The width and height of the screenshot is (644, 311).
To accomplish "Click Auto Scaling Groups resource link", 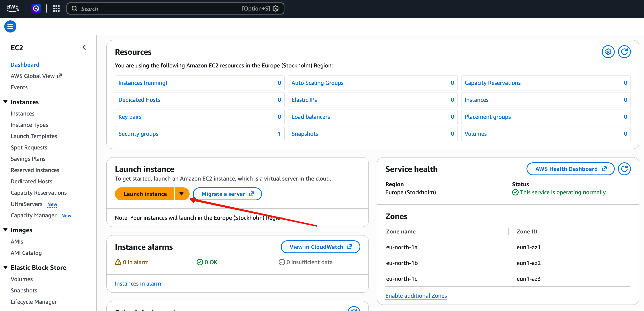I will pos(317,83).
